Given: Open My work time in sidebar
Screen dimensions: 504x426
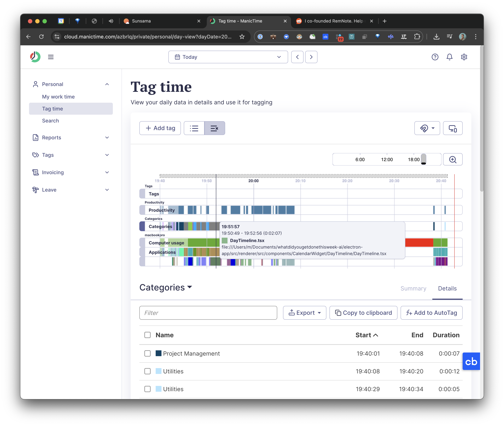Looking at the screenshot, I should (58, 97).
